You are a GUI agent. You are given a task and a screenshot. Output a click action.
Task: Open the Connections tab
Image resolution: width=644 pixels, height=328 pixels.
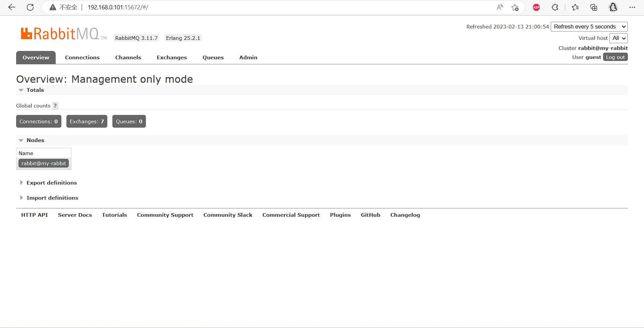click(82, 58)
